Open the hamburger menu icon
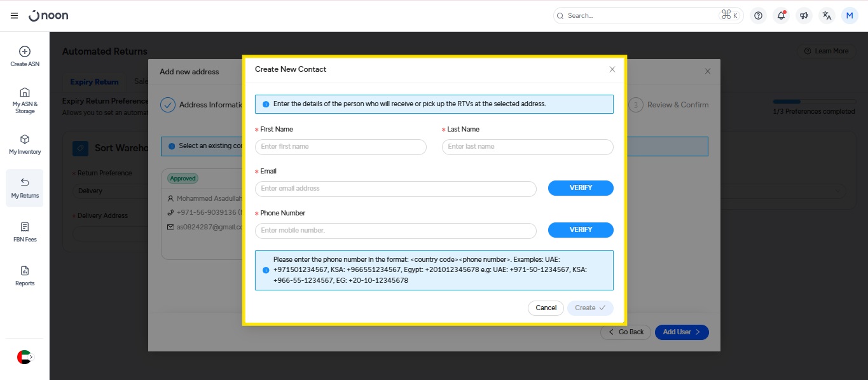Viewport: 868px width, 380px height. pos(14,16)
